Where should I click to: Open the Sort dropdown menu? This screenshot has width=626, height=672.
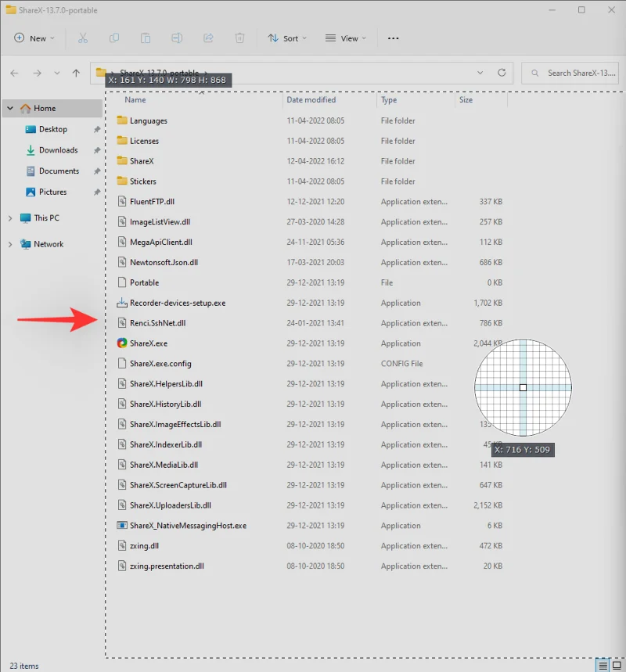(x=287, y=38)
